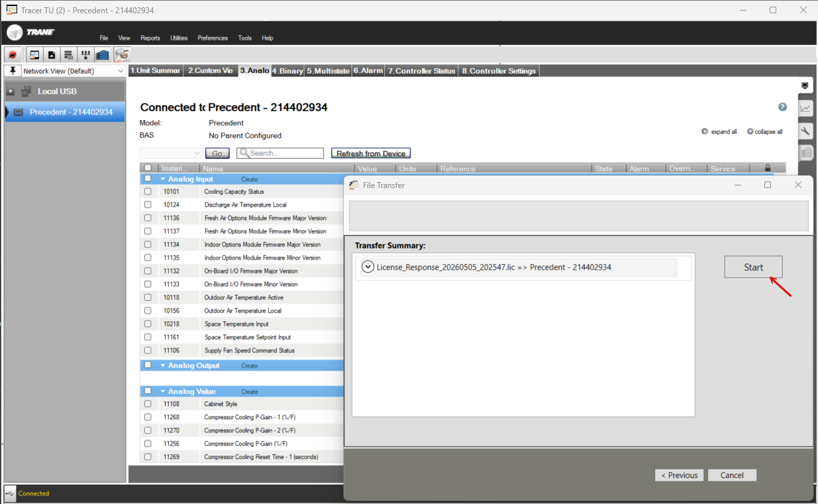Click the expand all circle icon
The width and height of the screenshot is (818, 504).
[x=705, y=131]
